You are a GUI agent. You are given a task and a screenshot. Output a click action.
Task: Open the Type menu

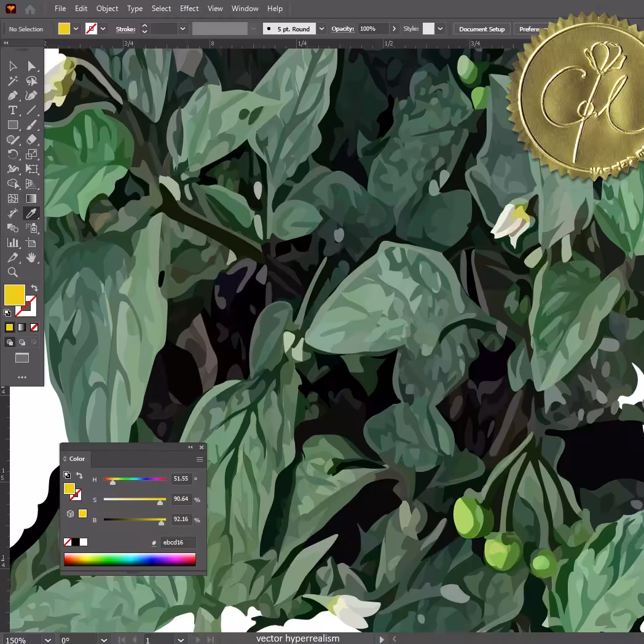(x=135, y=9)
